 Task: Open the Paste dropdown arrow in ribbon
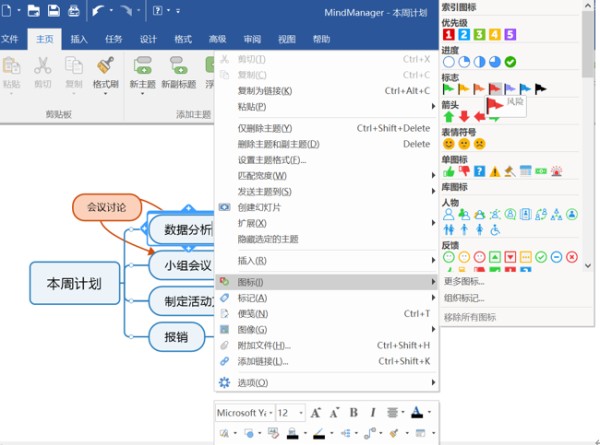click(11, 93)
